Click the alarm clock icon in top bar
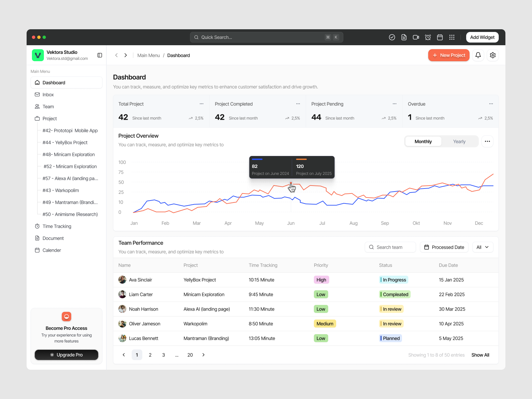 coord(428,37)
